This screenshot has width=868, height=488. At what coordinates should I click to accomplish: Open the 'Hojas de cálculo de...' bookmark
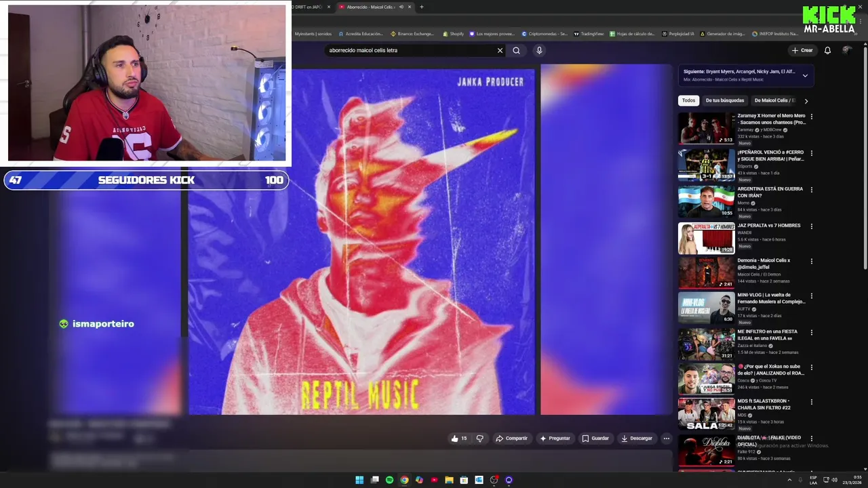pos(632,34)
